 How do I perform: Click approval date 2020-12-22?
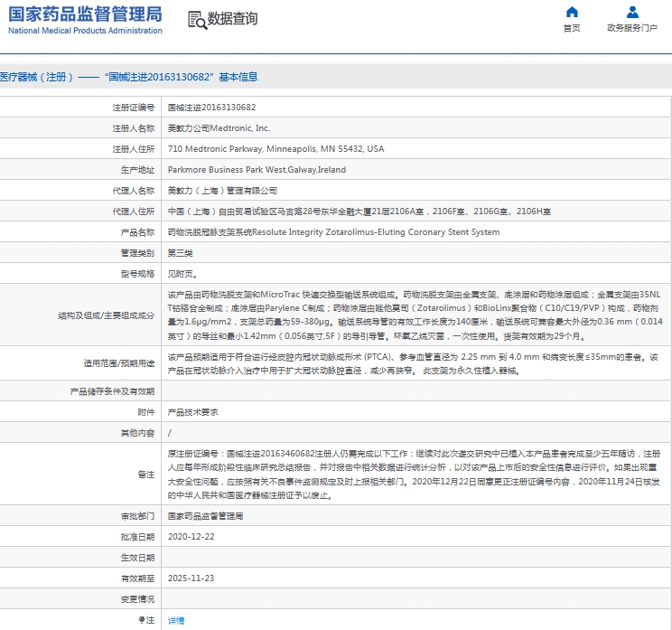[191, 537]
